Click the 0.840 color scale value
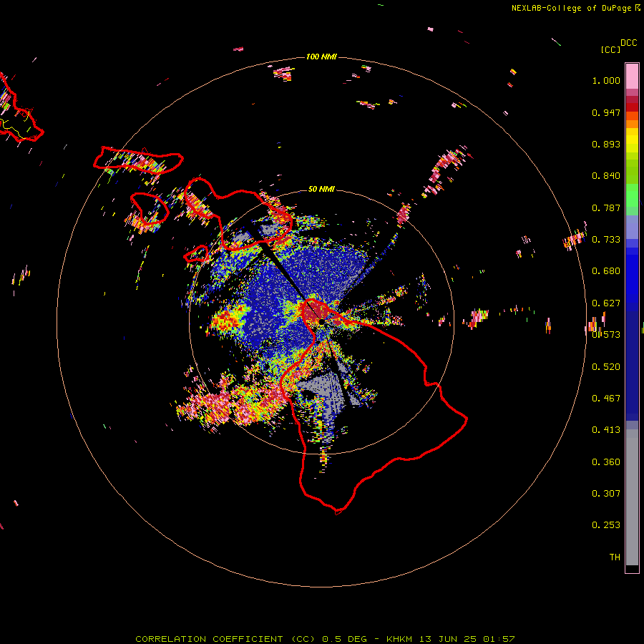644x644 pixels. click(x=606, y=176)
